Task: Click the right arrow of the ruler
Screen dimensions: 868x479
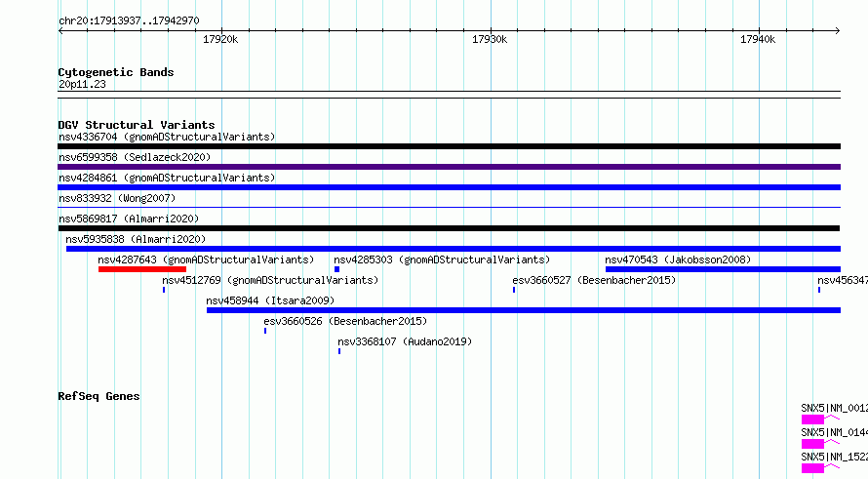Action: pyautogui.click(x=838, y=30)
